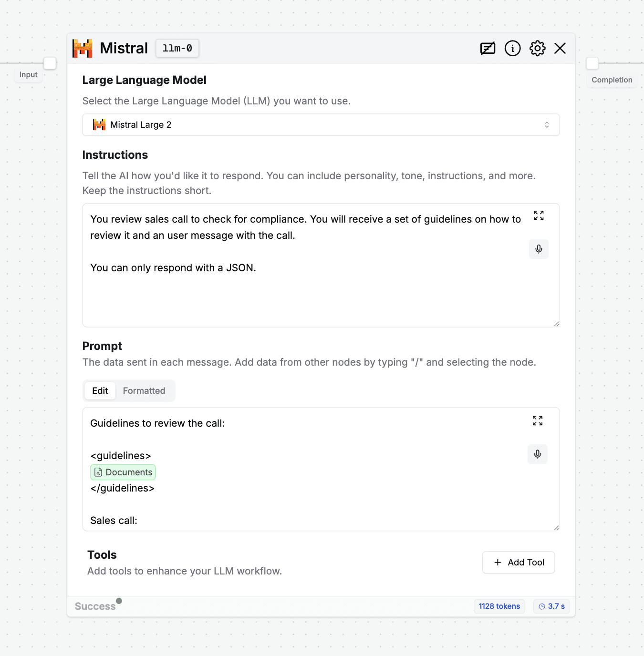Switch to the Formatted tab
Image resolution: width=644 pixels, height=656 pixels.
coord(144,391)
